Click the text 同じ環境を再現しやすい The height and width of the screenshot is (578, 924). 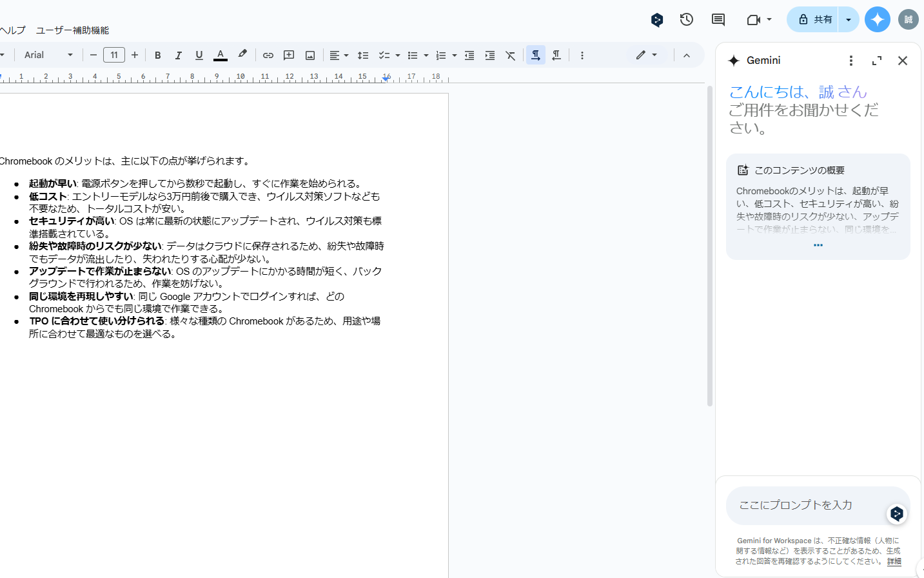pyautogui.click(x=81, y=296)
